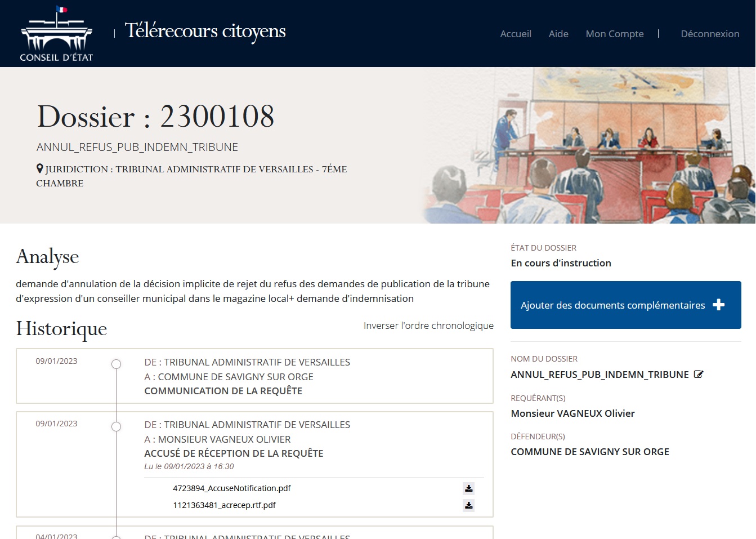Select the first timeline marker for 09/01/2023

pyautogui.click(x=117, y=364)
